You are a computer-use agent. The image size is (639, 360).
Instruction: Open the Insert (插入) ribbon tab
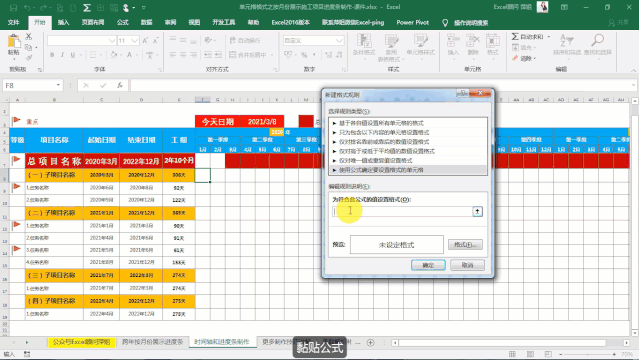click(63, 22)
